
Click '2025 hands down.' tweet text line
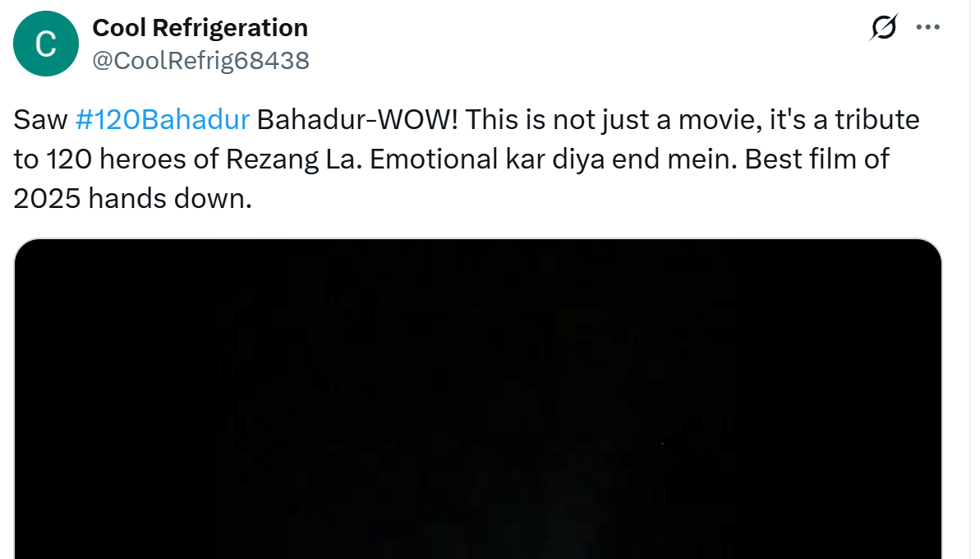click(x=132, y=198)
